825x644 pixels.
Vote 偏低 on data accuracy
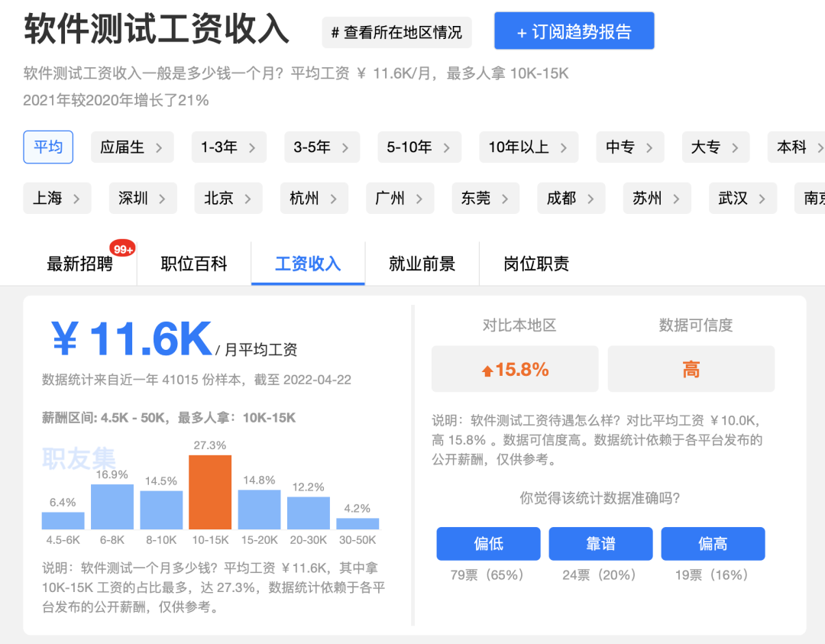coord(488,543)
